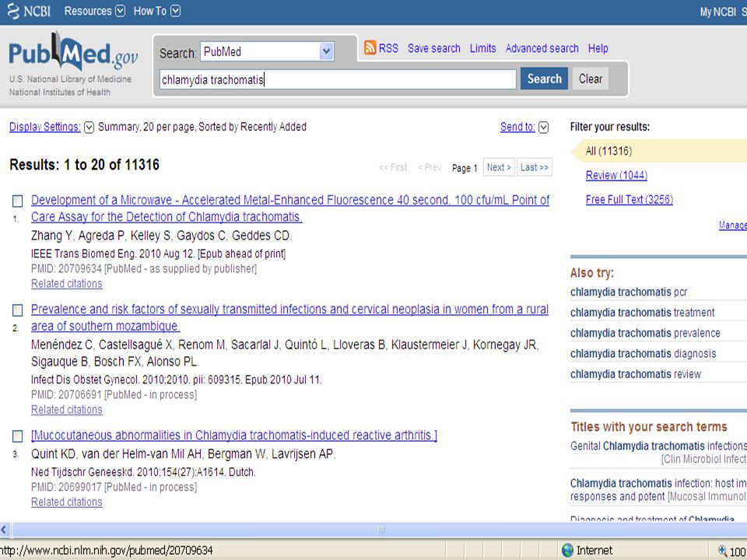Click the Results 1 to 20 heading
This screenshot has width=747, height=560.
84,165
